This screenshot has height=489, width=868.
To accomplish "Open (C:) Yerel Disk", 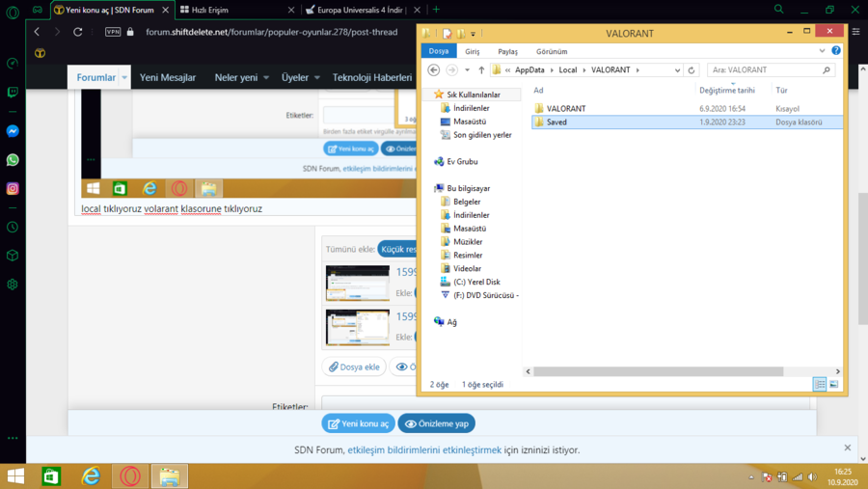I will point(476,282).
